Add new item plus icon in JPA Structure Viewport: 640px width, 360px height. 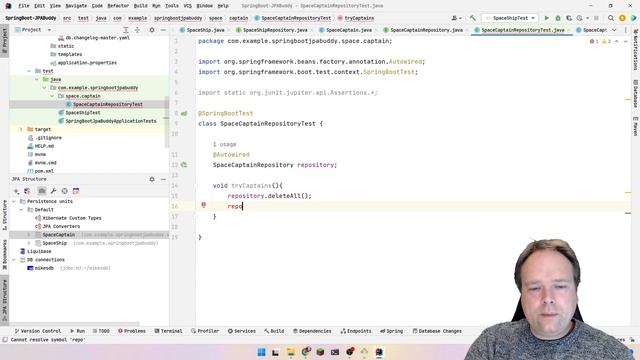pyautogui.click(x=16, y=191)
